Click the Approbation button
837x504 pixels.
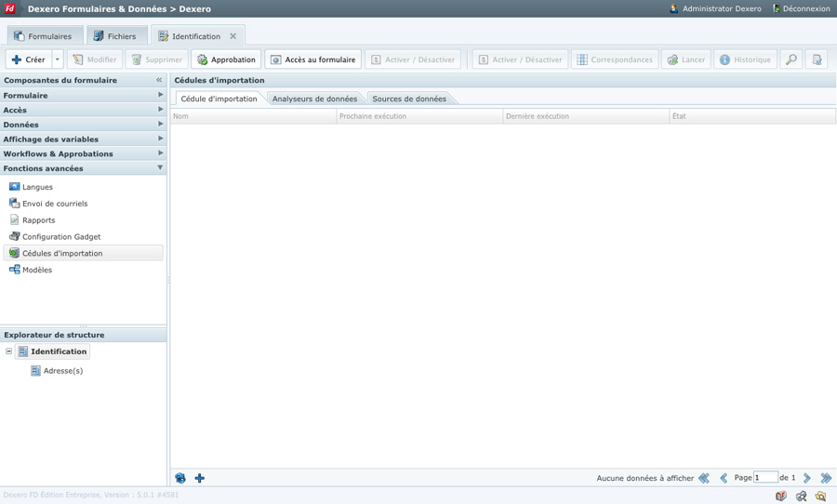[225, 60]
